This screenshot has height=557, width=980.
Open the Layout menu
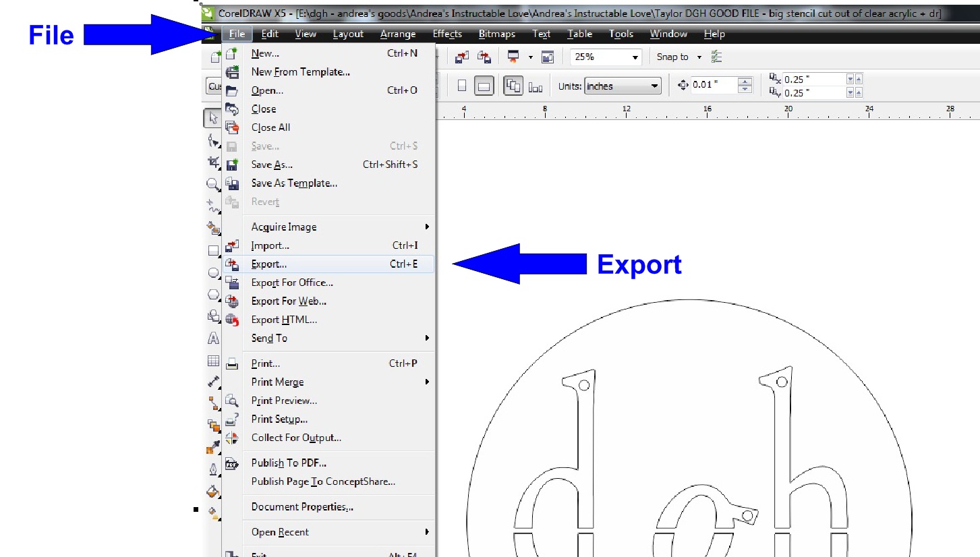tap(348, 34)
